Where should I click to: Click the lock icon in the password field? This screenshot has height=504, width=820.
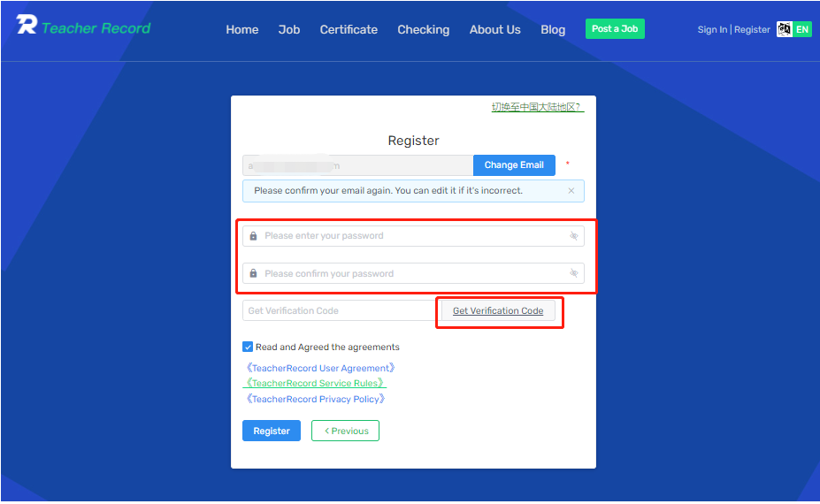[x=253, y=236]
